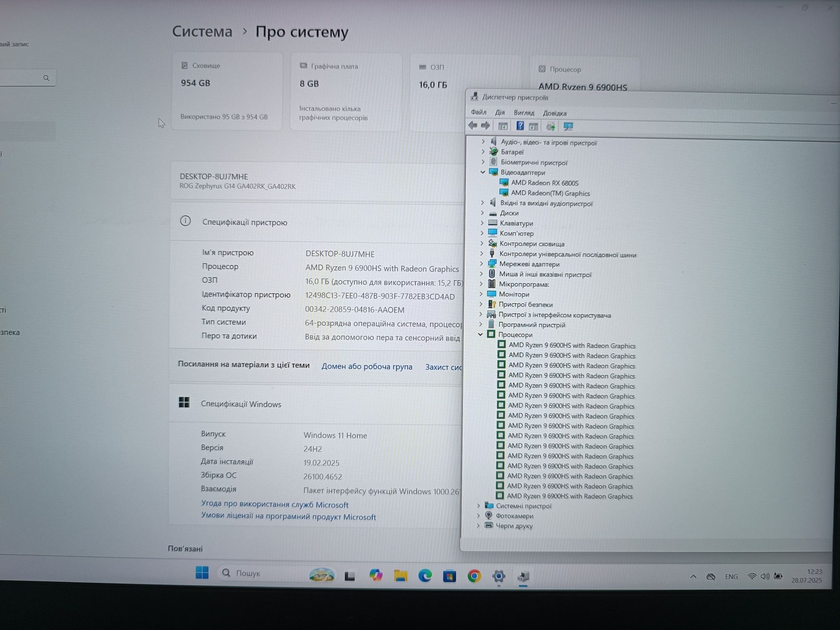Open Угода про використання служб Microsoft

click(x=275, y=504)
